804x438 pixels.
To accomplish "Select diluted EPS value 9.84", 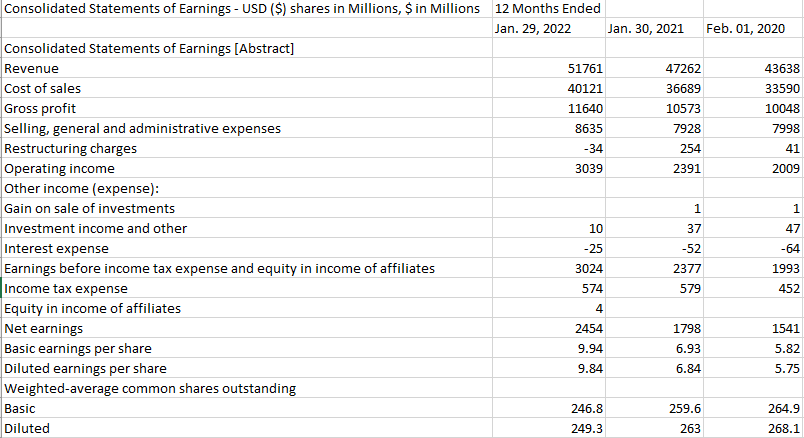I will (x=590, y=369).
